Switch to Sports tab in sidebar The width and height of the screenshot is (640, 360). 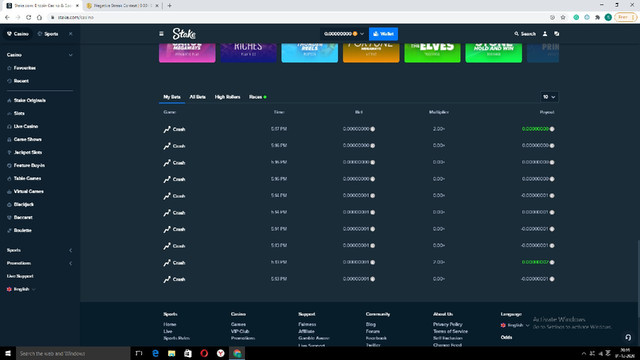[48, 34]
